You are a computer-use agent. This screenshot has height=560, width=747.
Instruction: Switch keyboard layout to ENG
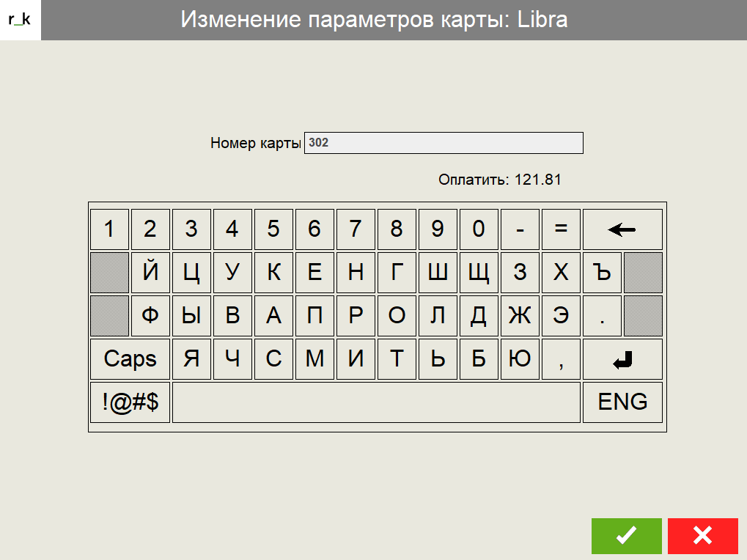click(622, 402)
